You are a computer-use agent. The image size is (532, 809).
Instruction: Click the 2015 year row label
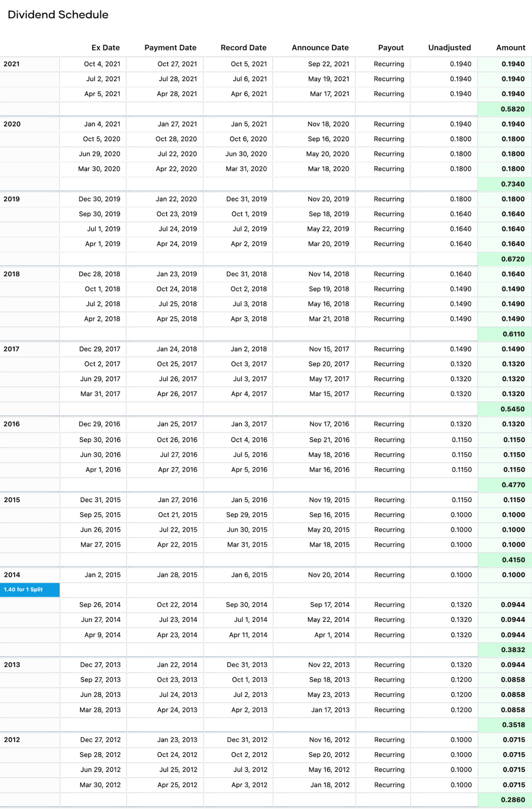12,500
